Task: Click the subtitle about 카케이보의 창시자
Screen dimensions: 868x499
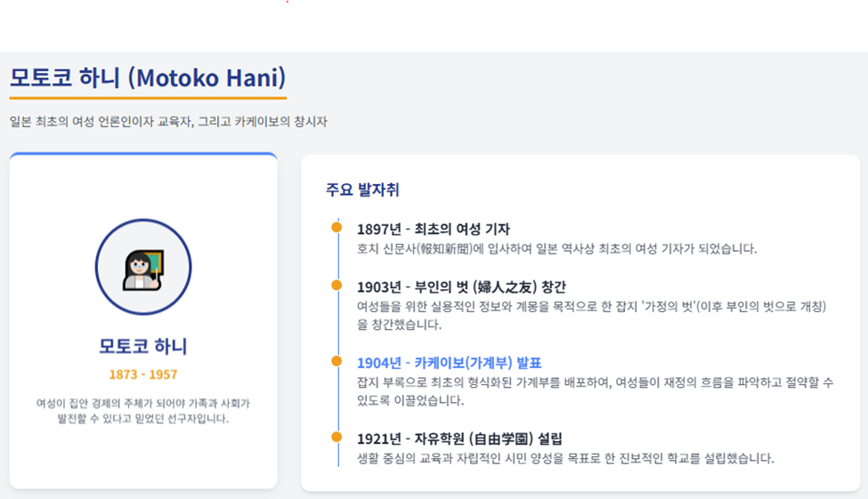Action: click(x=168, y=122)
